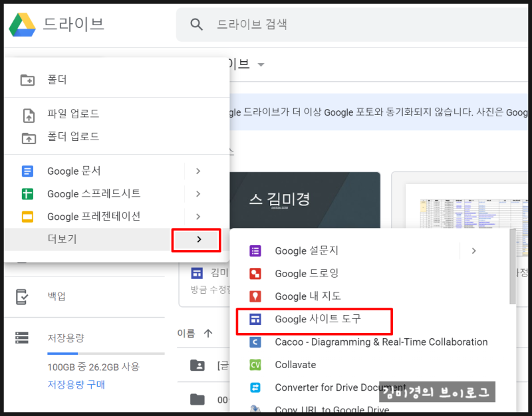
Task: Click the 드라이브 검색 search field
Action: click(352, 25)
